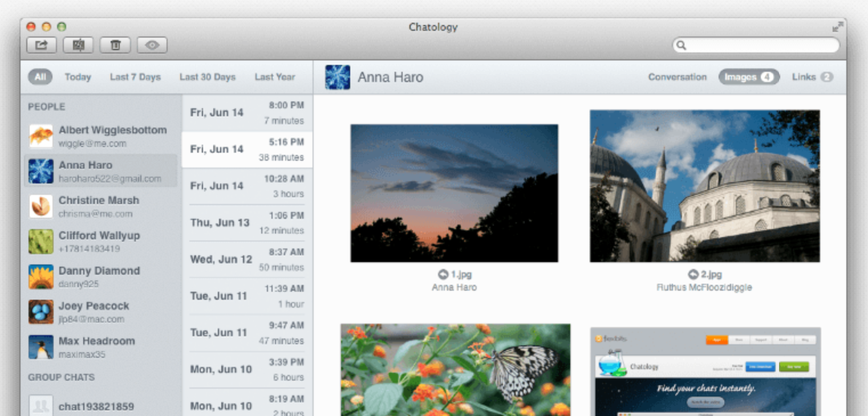The height and width of the screenshot is (416, 868).
Task: Open the Chatology website screenshot thumbnail
Action: [705, 372]
